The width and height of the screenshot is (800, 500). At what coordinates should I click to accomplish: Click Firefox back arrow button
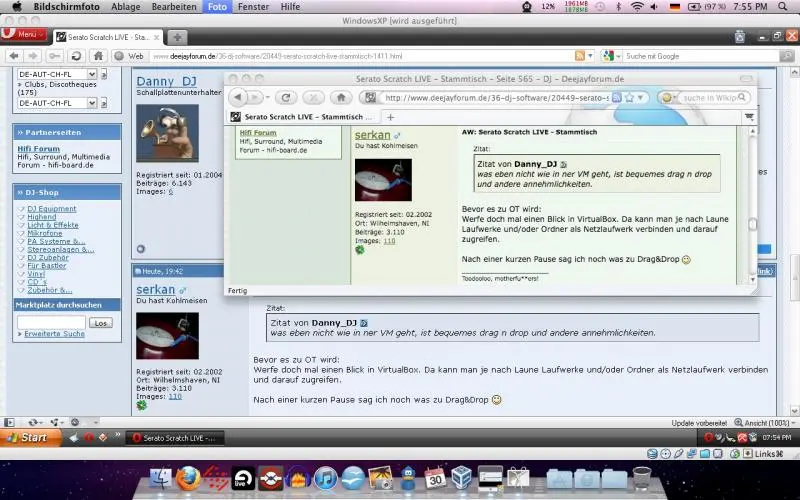(x=239, y=98)
